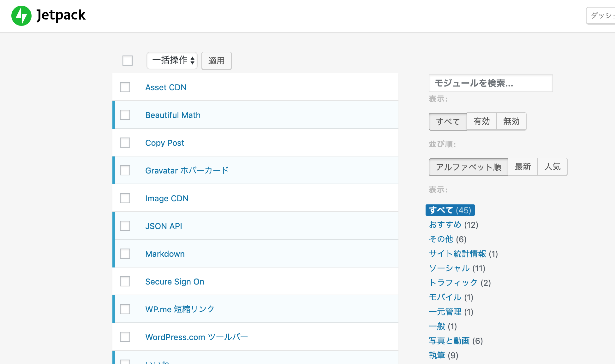Select the すべて (45) category

pos(450,210)
